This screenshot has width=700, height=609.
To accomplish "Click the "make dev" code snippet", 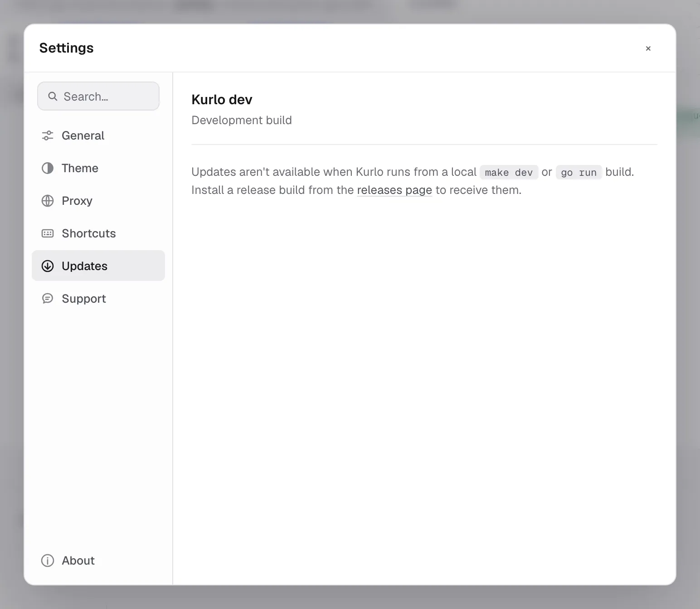I will (x=509, y=172).
